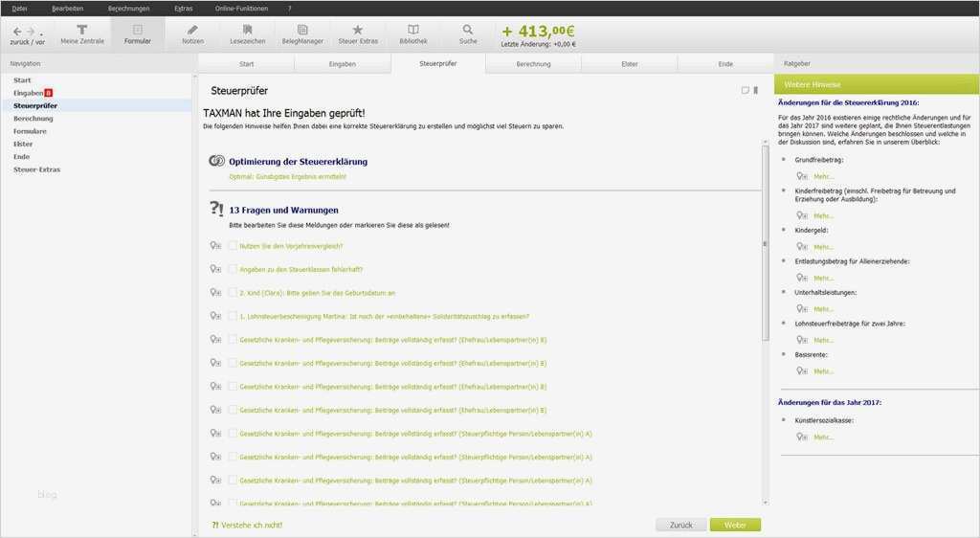Screen dimensions: 980x538
Task: Click the down arrow of the questions scrollbar
Action: point(765,503)
